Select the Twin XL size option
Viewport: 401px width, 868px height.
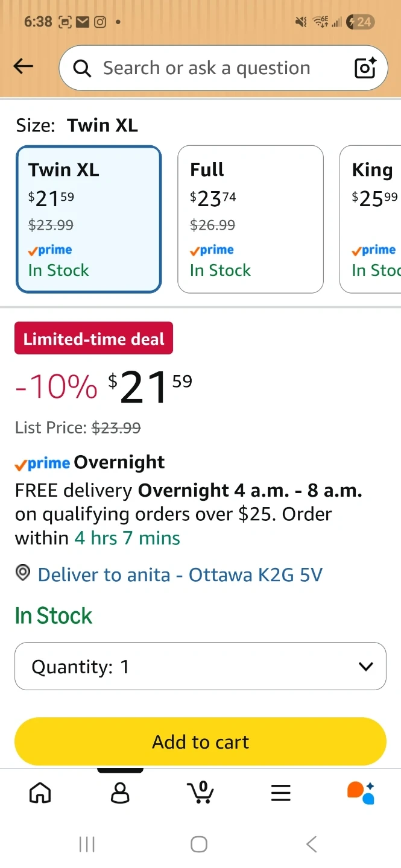(89, 219)
